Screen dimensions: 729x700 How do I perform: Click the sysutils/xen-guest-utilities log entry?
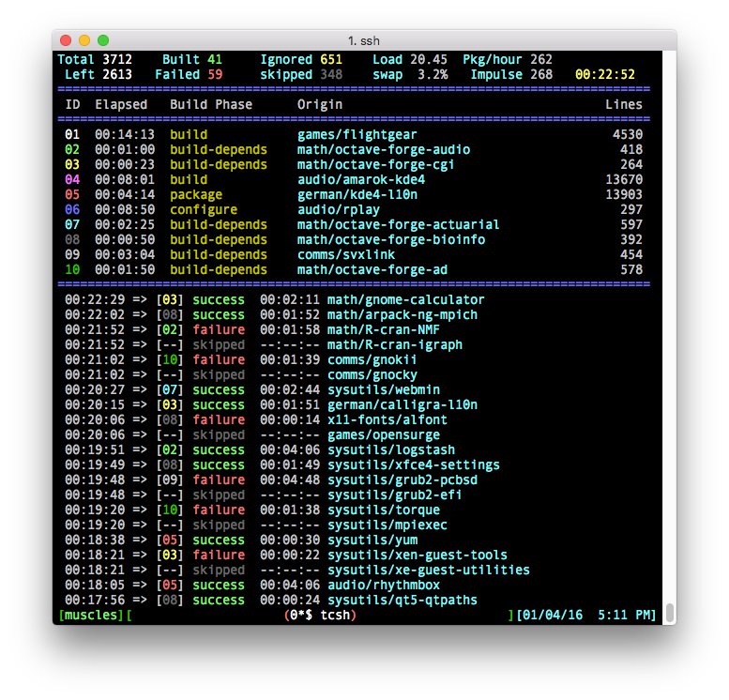pos(428,570)
